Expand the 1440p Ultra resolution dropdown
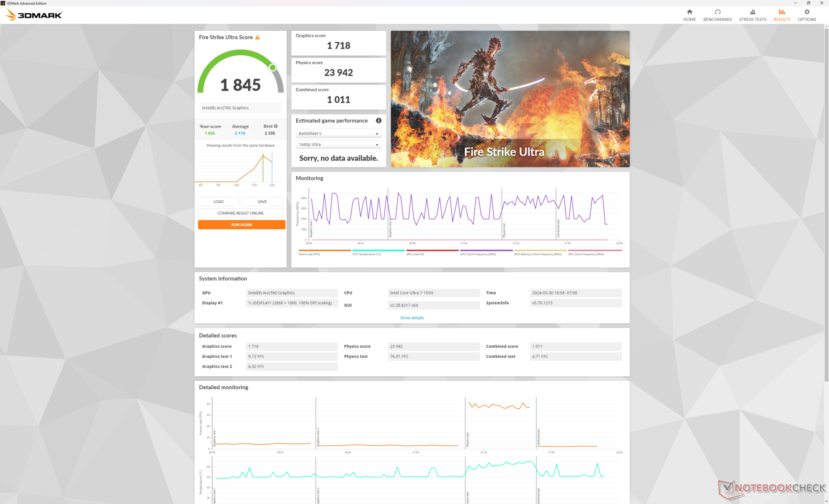This screenshot has height=504, width=829. pos(338,145)
